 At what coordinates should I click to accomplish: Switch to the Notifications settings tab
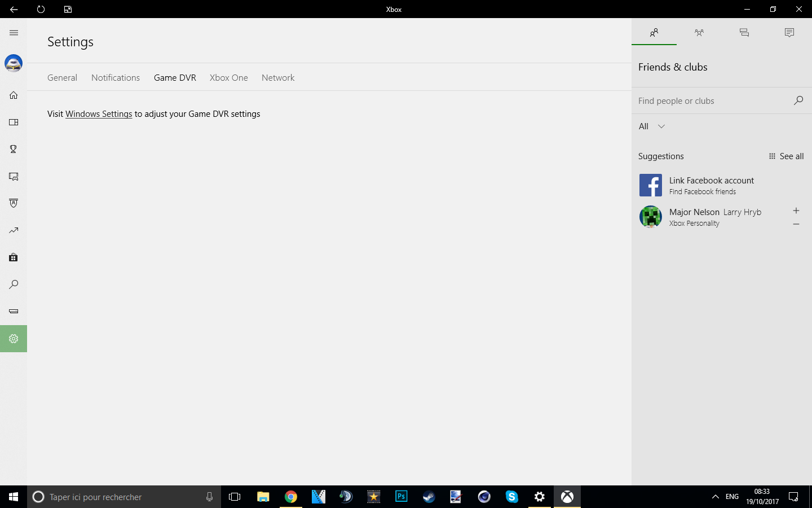[x=115, y=77]
